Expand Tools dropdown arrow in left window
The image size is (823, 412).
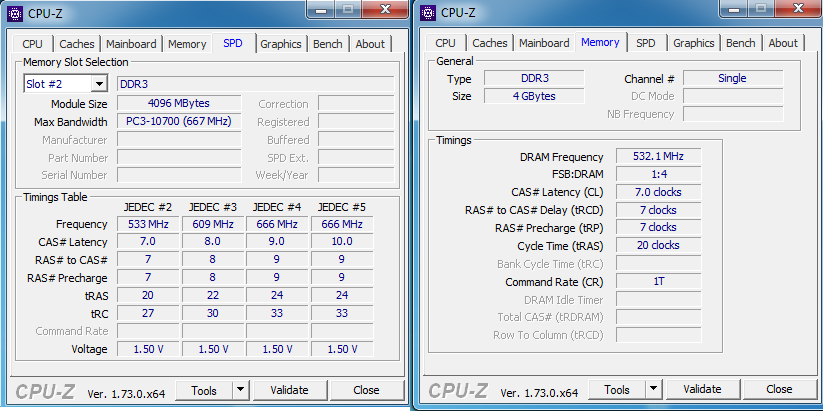[240, 390]
